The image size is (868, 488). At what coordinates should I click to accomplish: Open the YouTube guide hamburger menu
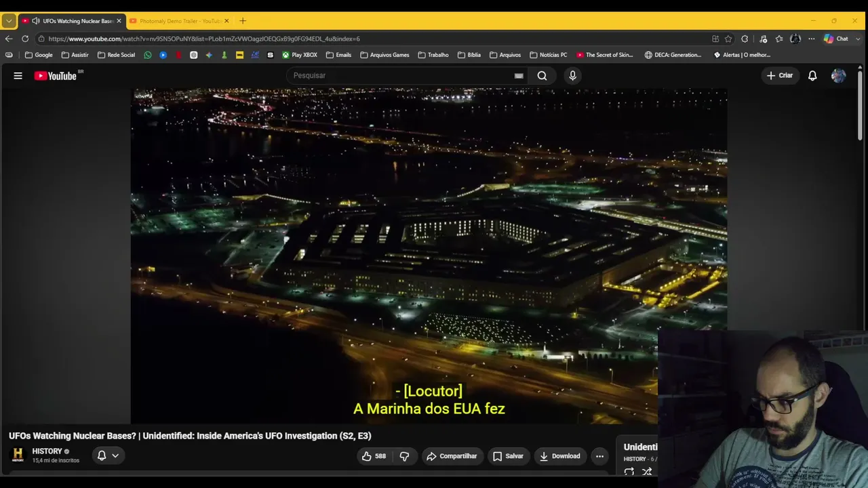click(x=18, y=76)
